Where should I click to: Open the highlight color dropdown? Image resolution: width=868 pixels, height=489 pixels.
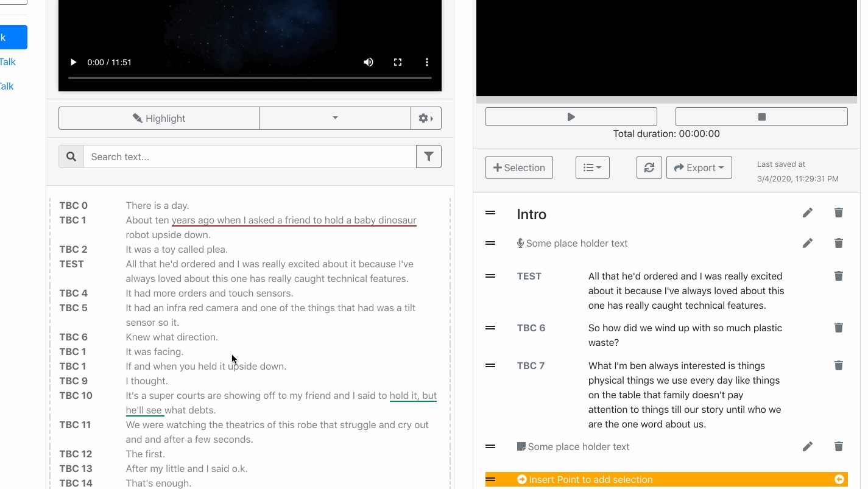335,118
